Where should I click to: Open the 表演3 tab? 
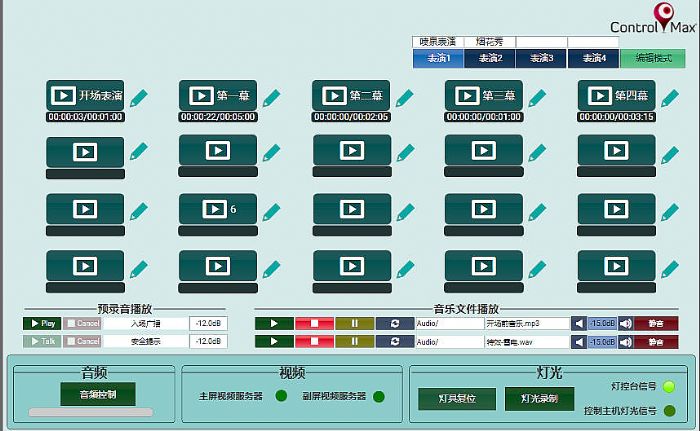(x=541, y=59)
